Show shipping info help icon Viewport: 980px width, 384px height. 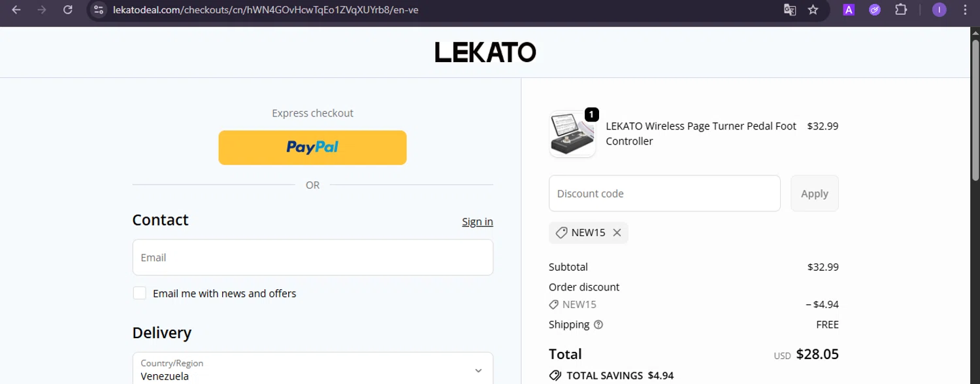598,324
